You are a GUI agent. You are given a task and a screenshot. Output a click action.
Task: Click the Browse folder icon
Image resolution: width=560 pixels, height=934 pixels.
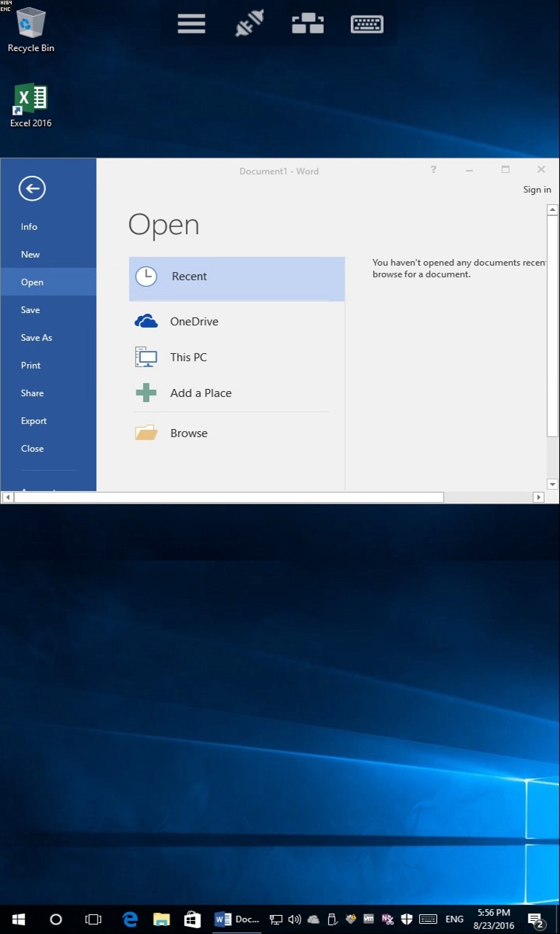click(146, 433)
